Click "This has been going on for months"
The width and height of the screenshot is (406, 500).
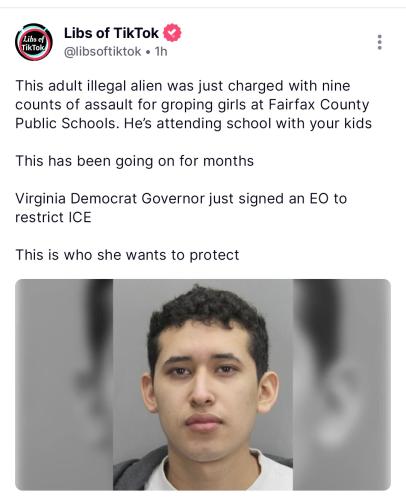pos(134,161)
